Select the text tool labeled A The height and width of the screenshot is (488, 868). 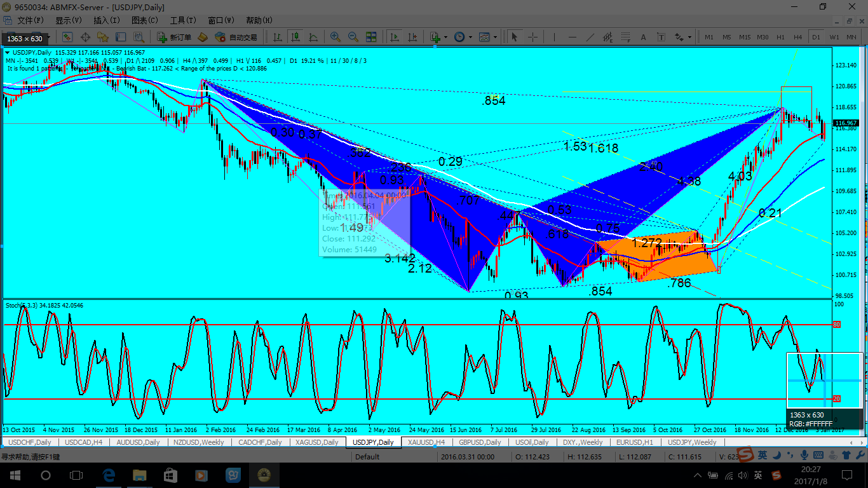point(644,37)
